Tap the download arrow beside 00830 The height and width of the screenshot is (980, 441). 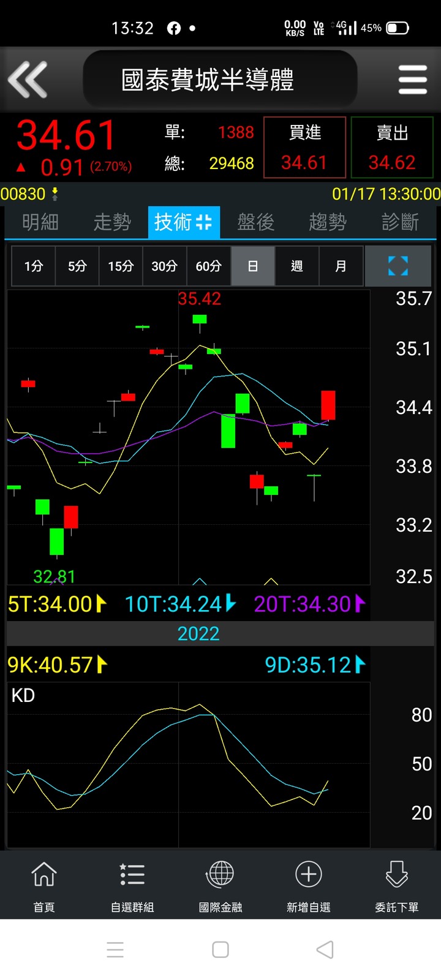(x=55, y=194)
